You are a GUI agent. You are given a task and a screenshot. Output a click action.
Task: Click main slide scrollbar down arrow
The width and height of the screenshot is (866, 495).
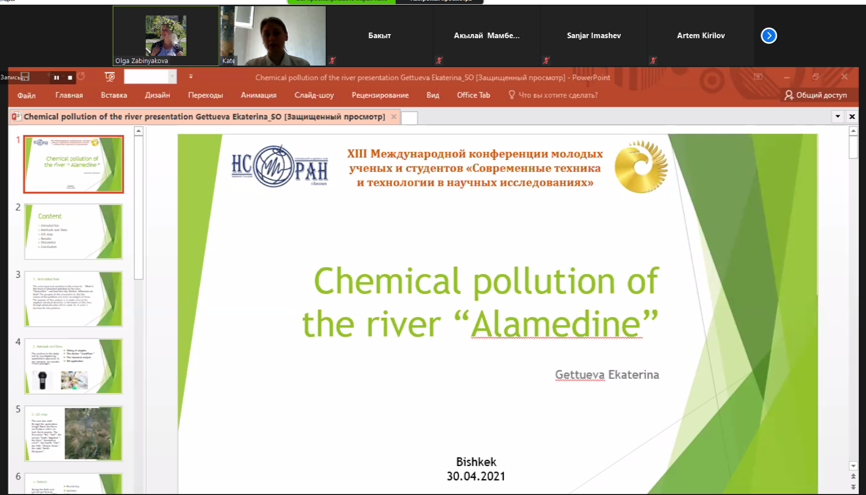pyautogui.click(x=853, y=466)
